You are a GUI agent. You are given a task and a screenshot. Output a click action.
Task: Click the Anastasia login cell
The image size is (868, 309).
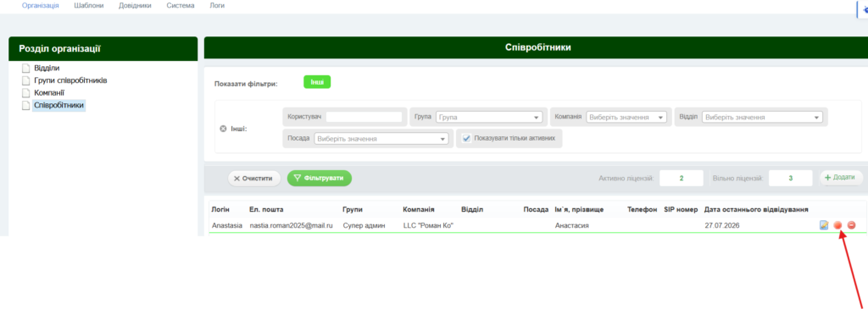227,225
